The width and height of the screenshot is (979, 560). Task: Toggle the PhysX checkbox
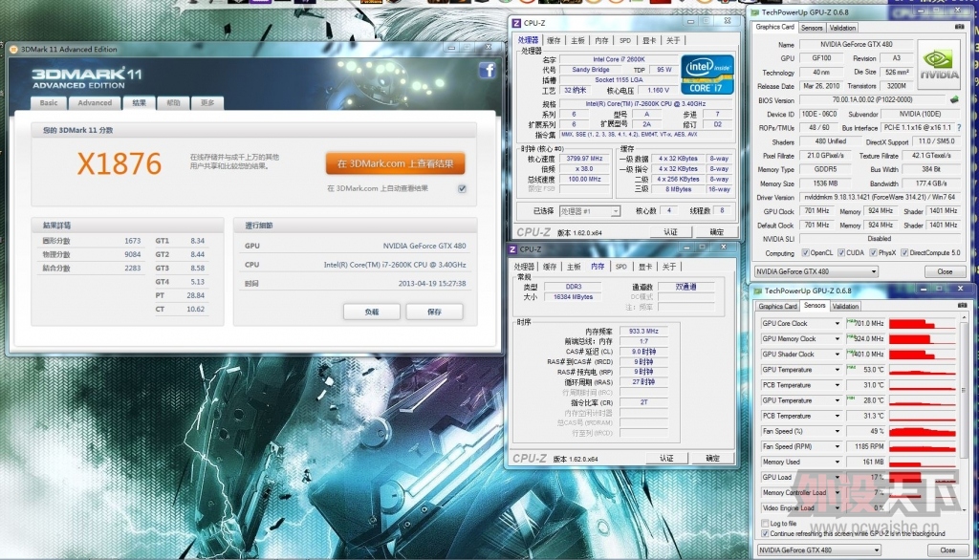(874, 253)
